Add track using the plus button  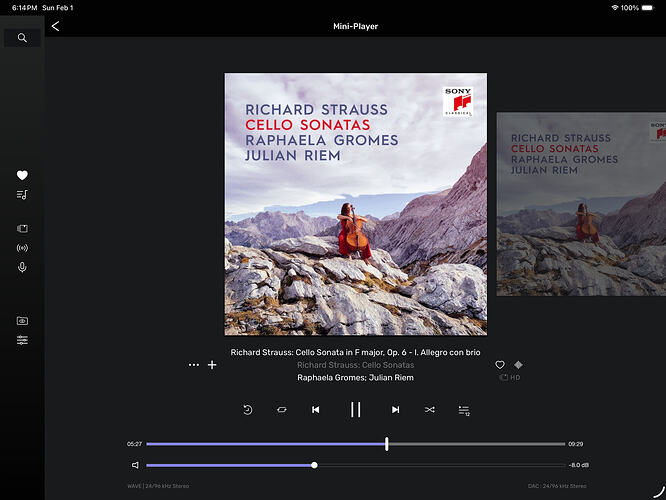tap(212, 365)
